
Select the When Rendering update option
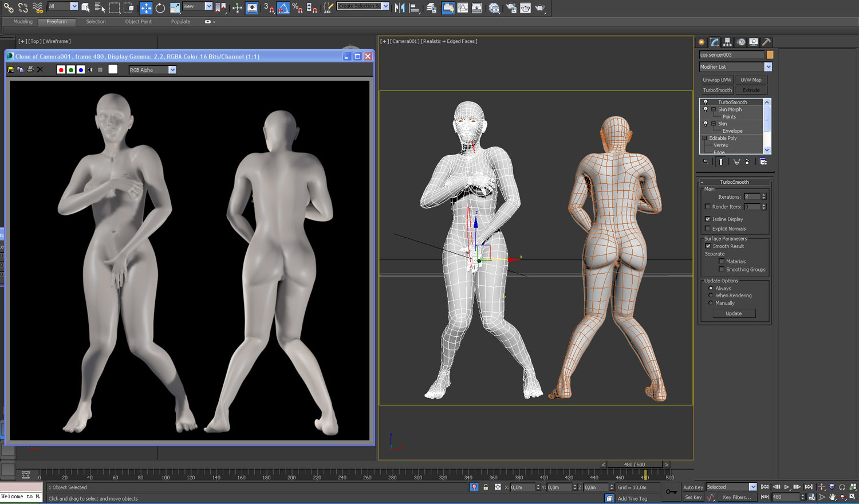tap(711, 296)
